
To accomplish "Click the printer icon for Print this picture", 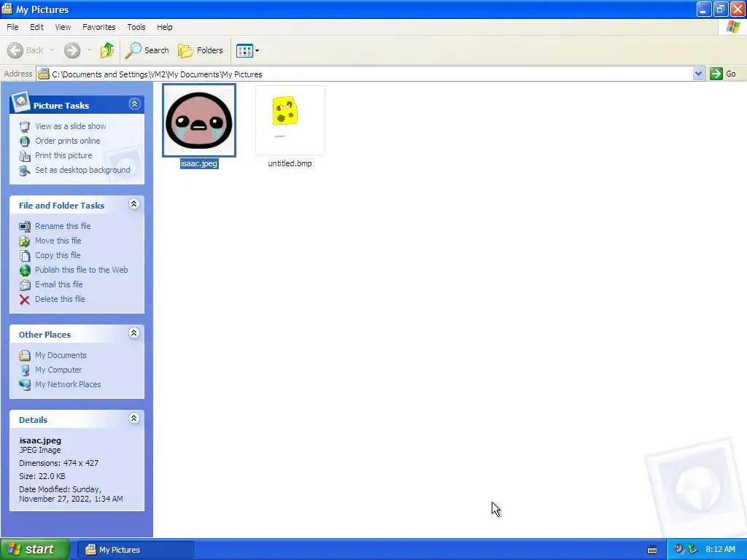I will 25,156.
